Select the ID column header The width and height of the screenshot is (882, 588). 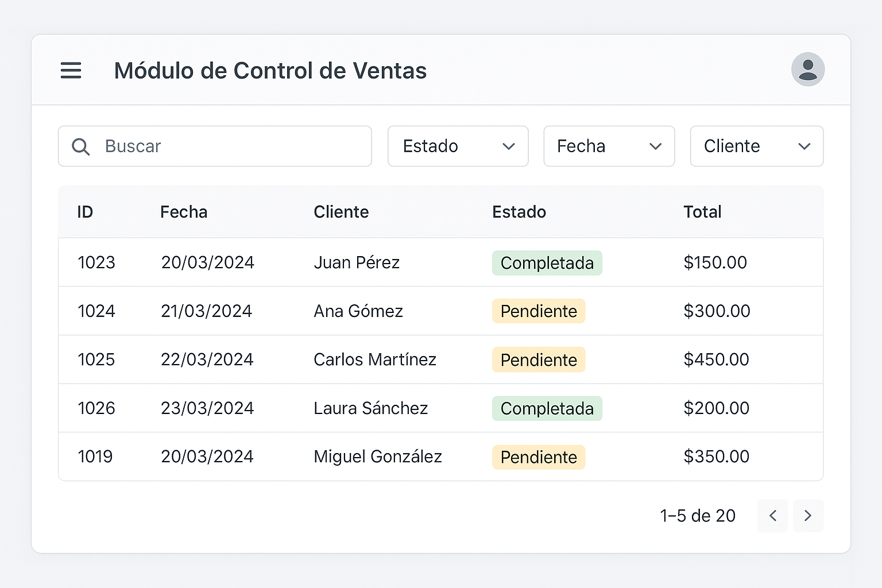coord(84,211)
